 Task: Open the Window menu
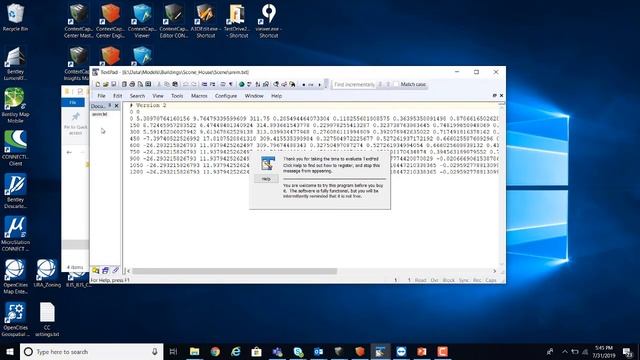(x=254, y=96)
